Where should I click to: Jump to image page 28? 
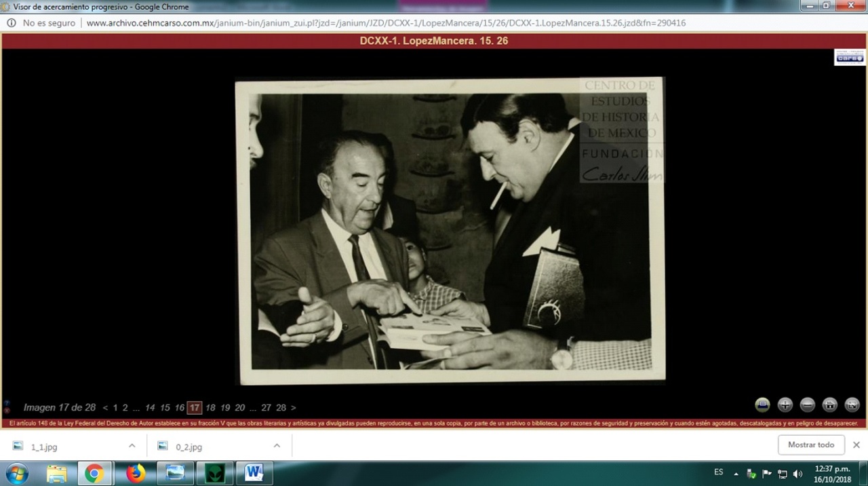pos(281,408)
